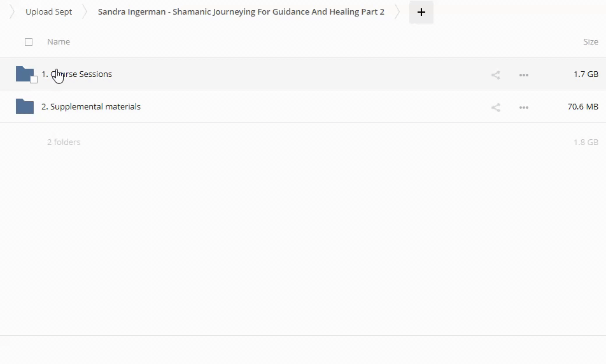
Task: Click the "2 folders" summary text
Action: [64, 143]
